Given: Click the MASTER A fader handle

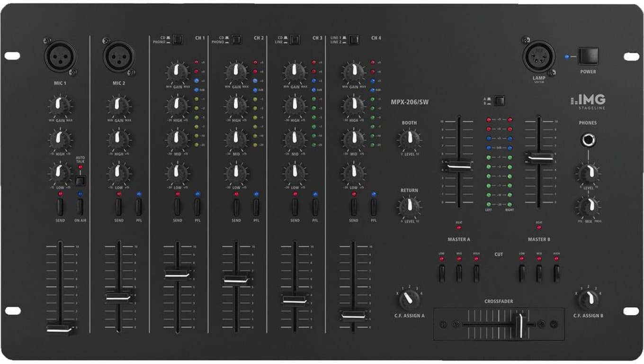Looking at the screenshot, I should click(x=458, y=165).
